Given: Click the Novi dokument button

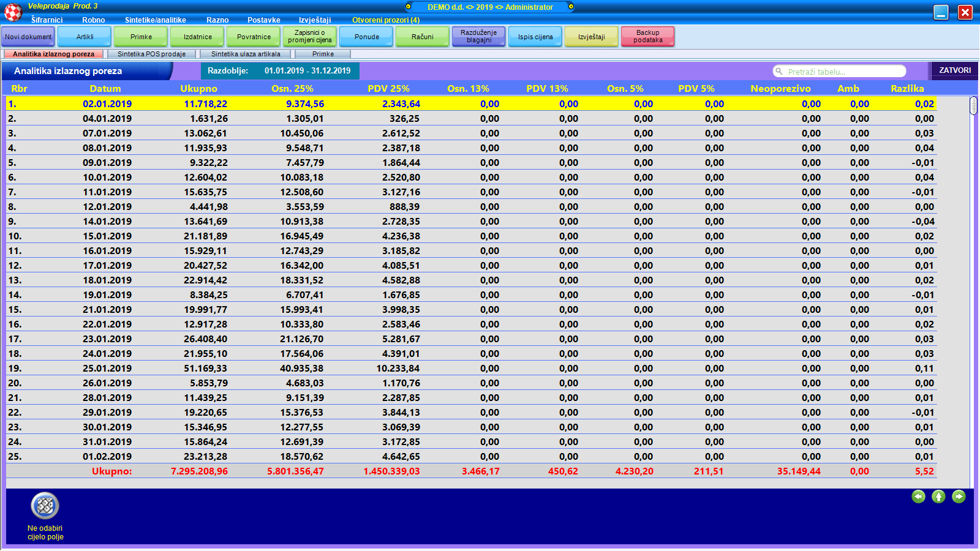Looking at the screenshot, I should [x=28, y=37].
